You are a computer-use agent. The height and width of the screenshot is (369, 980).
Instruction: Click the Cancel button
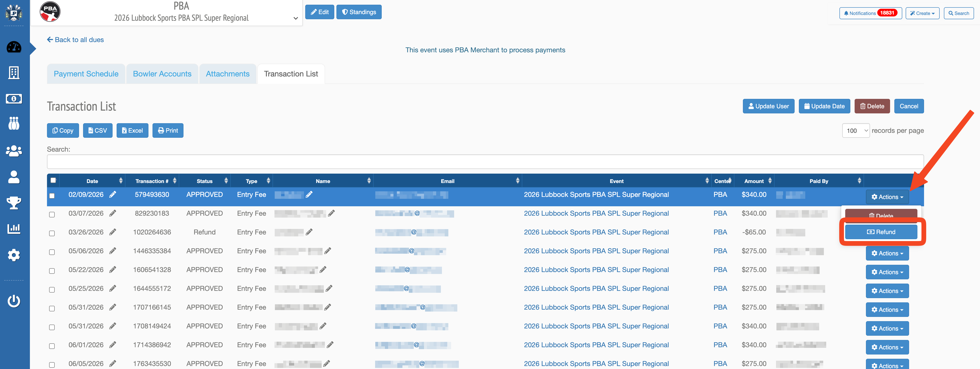pos(909,106)
